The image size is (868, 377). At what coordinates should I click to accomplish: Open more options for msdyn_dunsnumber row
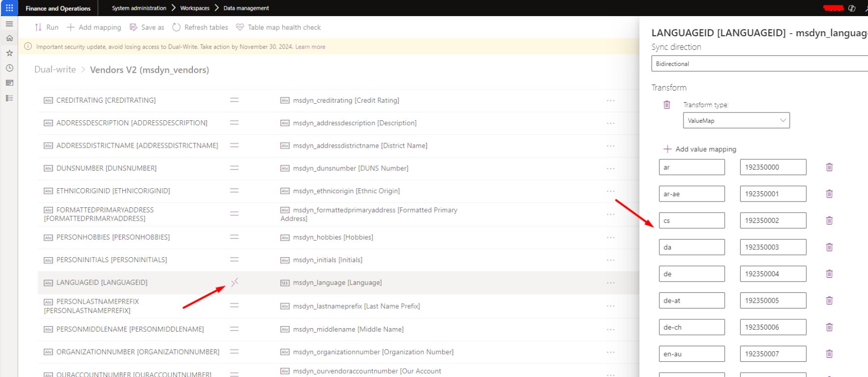pos(610,168)
